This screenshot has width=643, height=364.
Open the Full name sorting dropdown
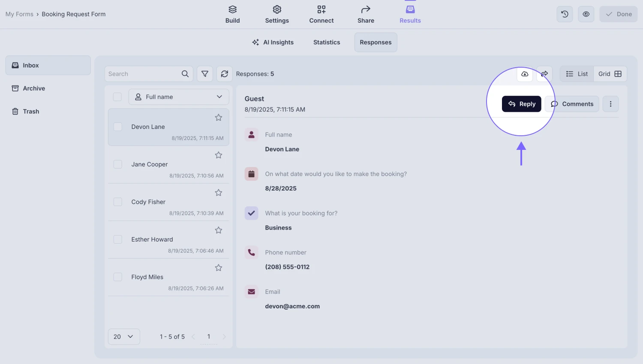point(178,97)
